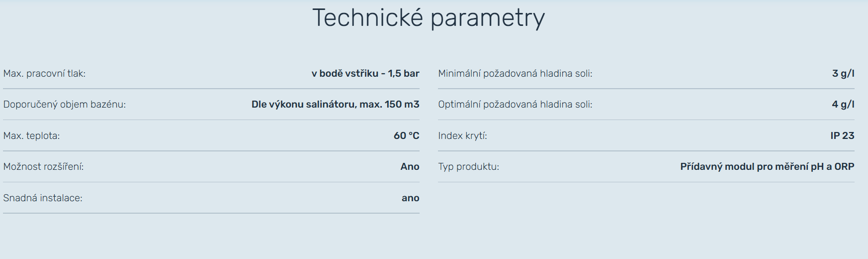Screen dimensions: 868x259
Task: Click the 'Ano' value for Možnost rozšíření
Action: (x=410, y=167)
